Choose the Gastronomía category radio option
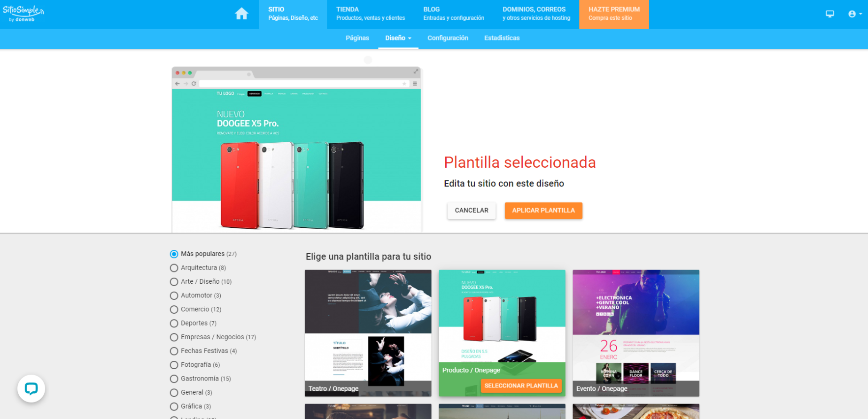This screenshot has width=868, height=419. tap(174, 379)
